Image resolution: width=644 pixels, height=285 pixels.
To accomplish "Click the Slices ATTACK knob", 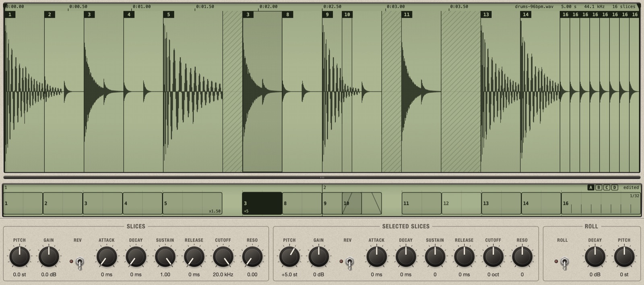I will [x=107, y=257].
